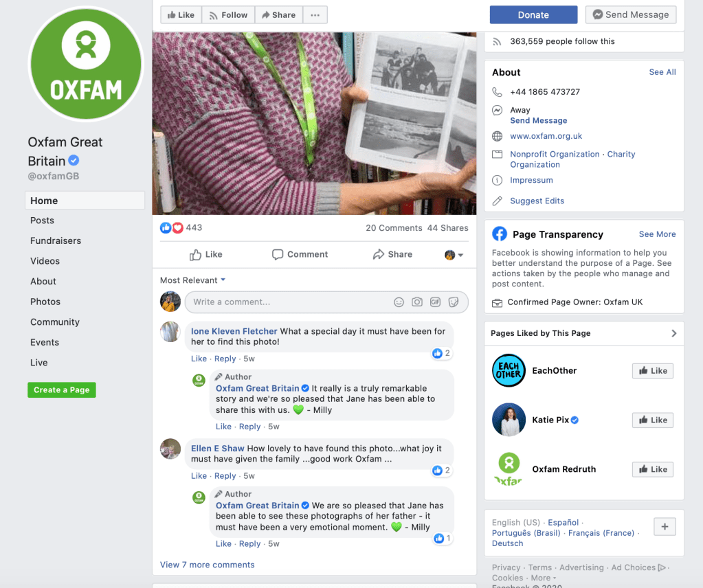Go to the Photos tab in sidebar
The height and width of the screenshot is (588, 703).
point(45,302)
